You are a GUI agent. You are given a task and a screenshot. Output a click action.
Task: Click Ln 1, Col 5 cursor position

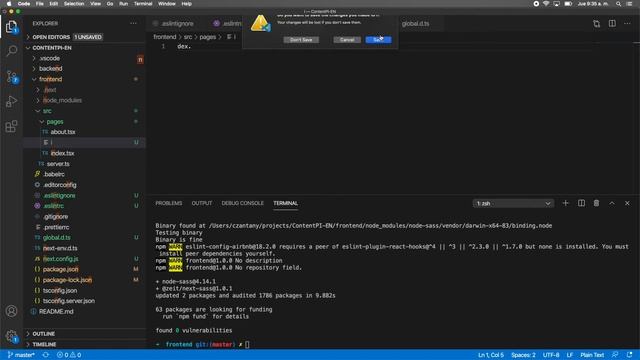click(491, 355)
